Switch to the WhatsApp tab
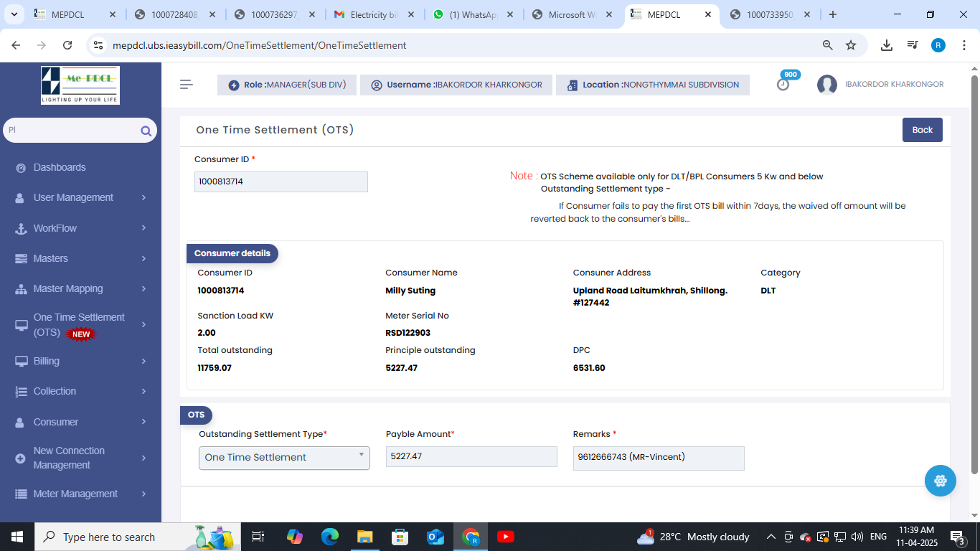Screen dimensions: 980x551 tap(473, 14)
